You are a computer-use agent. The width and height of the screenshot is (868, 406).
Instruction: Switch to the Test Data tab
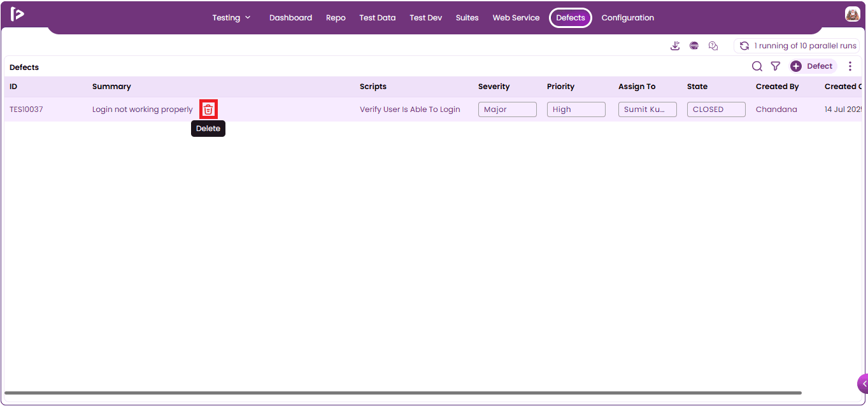(378, 18)
